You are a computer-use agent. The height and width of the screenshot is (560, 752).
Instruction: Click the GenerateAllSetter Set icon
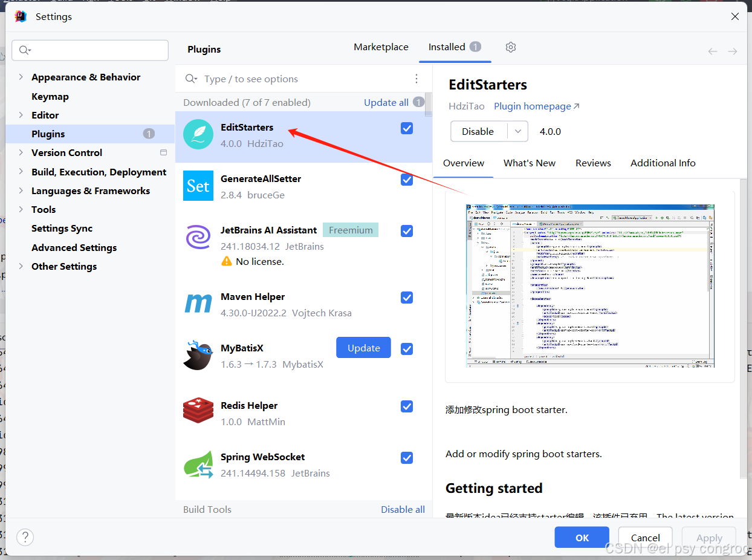tap(198, 186)
